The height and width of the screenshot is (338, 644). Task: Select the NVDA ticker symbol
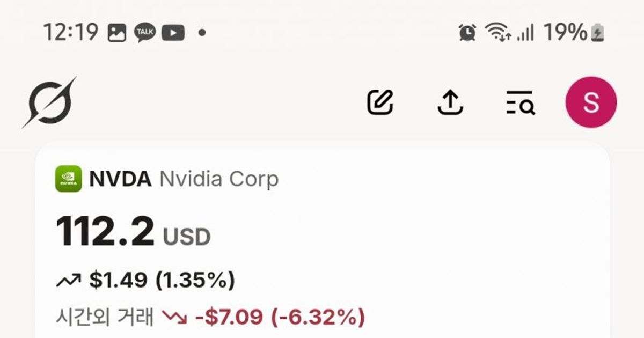click(120, 179)
